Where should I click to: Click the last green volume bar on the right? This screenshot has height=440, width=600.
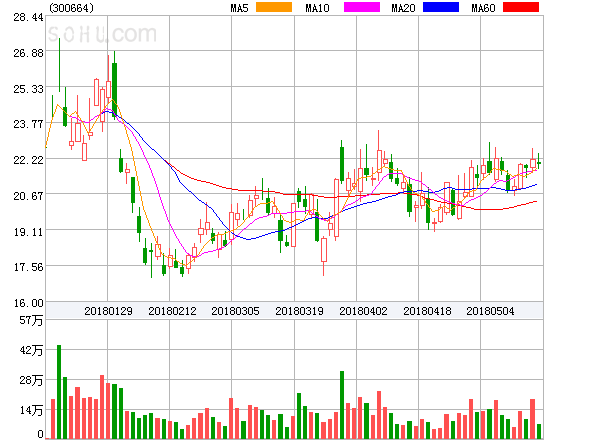539,431
